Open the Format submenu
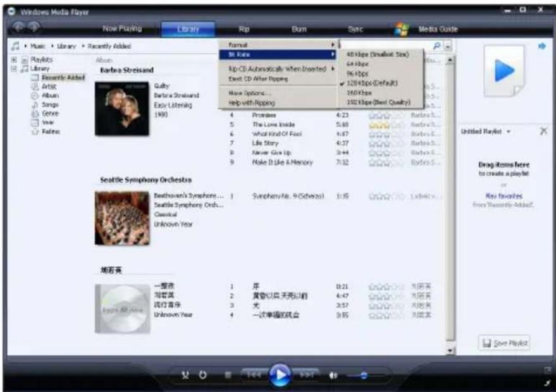This screenshot has height=392, width=556. (278, 45)
